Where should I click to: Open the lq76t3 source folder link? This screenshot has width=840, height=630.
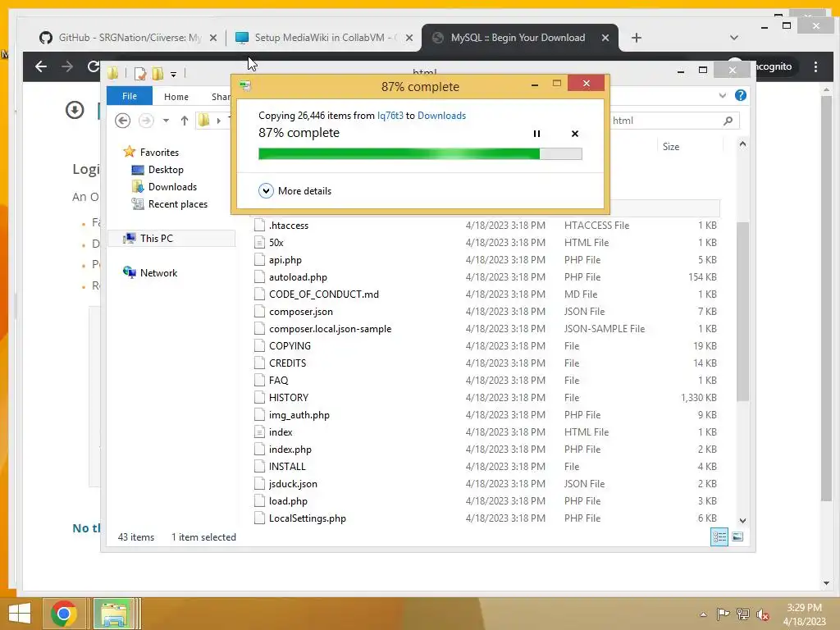[390, 115]
